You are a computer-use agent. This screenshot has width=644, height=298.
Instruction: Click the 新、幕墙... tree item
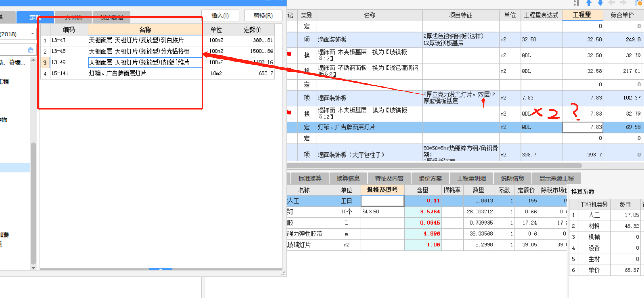coord(13,62)
